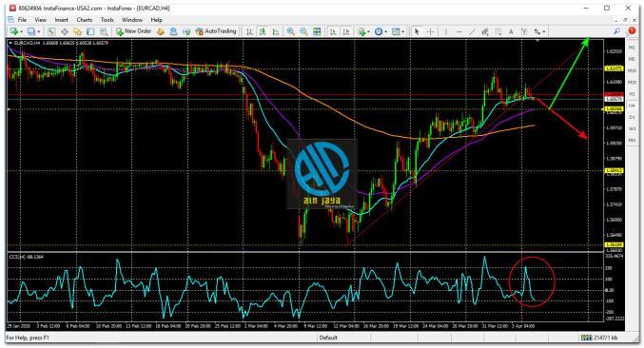Toggle the Navigator star folder icon
This screenshot has height=348, width=644.
click(x=78, y=31)
